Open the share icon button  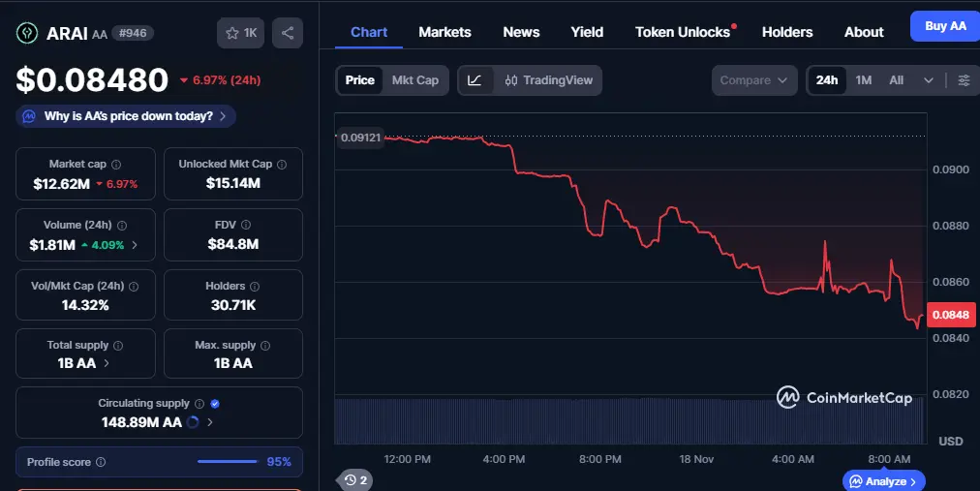pos(288,33)
